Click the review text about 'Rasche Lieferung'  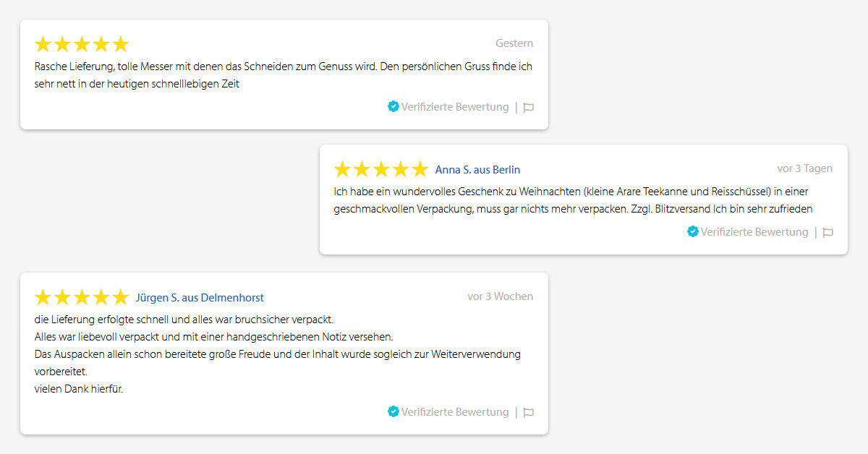[283, 75]
